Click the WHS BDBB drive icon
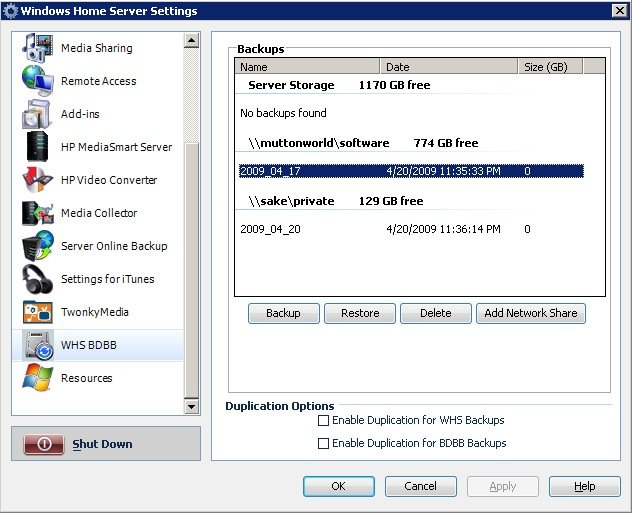Image resolution: width=632 pixels, height=513 pixels. [39, 345]
